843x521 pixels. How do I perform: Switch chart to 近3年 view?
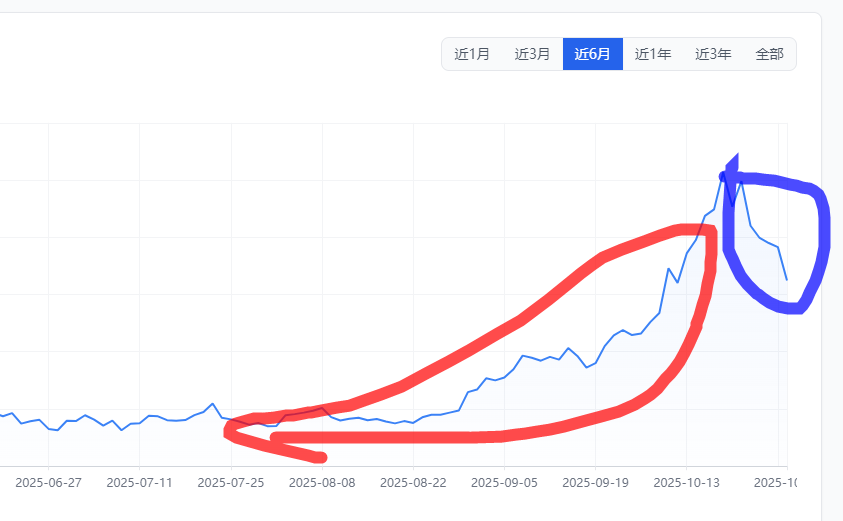(x=713, y=54)
